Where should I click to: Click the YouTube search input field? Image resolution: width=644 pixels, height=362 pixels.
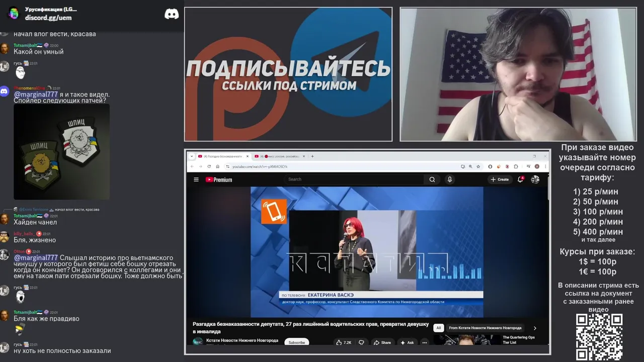[x=355, y=179]
